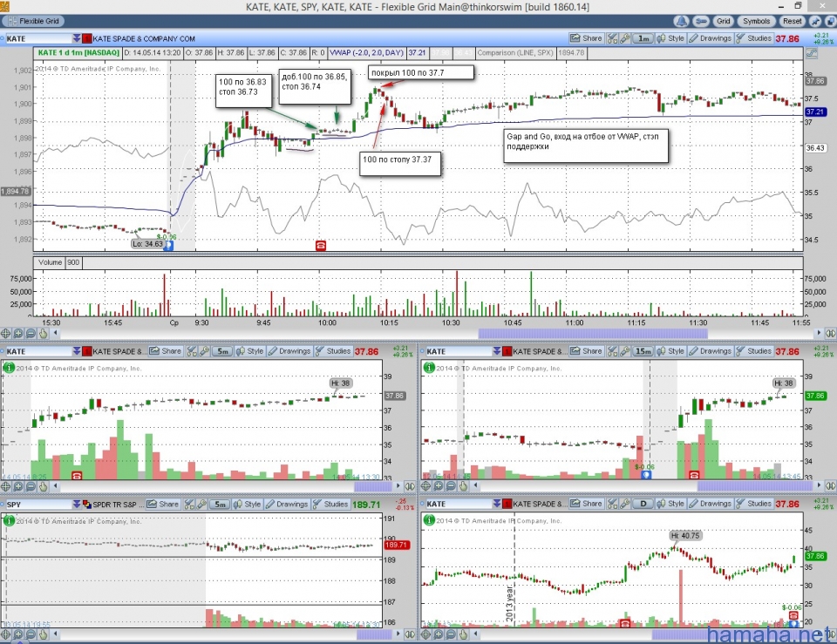Screen dimensions: 837x644
Task: Click scrollbar thumb under SPY chart
Action: click(x=374, y=634)
